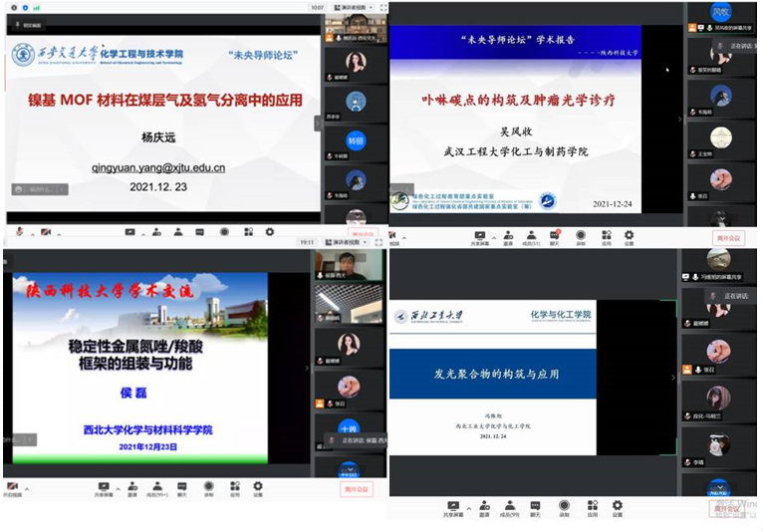Image resolution: width=763 pixels, height=532 pixels.
Task: Open members list in top-left meeting toolbar
Action: point(178,232)
